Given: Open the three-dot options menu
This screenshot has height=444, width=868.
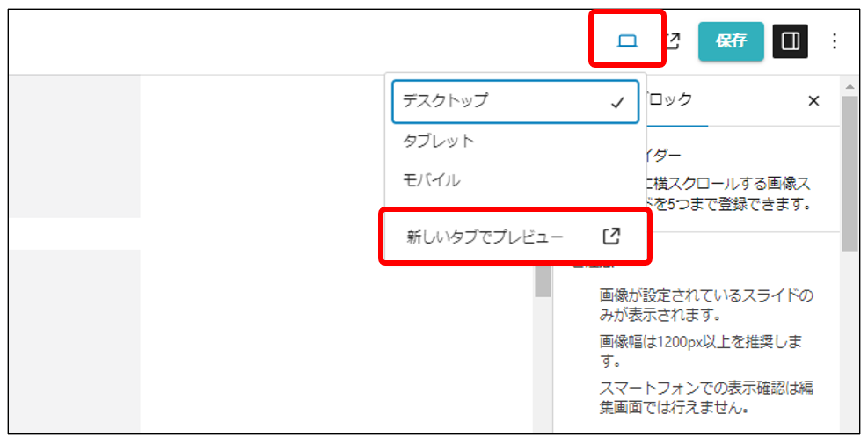Looking at the screenshot, I should [x=835, y=41].
